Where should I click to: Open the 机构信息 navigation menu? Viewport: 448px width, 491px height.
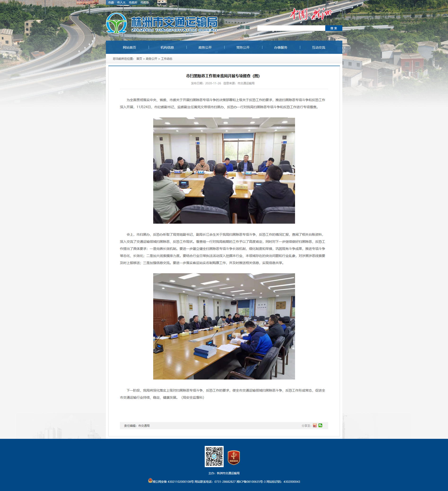167,47
